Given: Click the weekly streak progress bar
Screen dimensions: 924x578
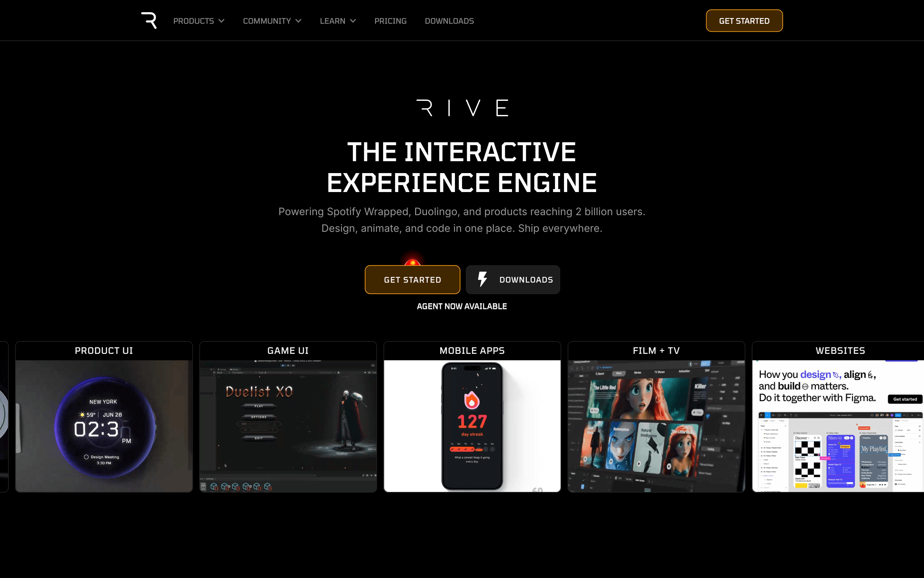Looking at the screenshot, I should click(472, 449).
